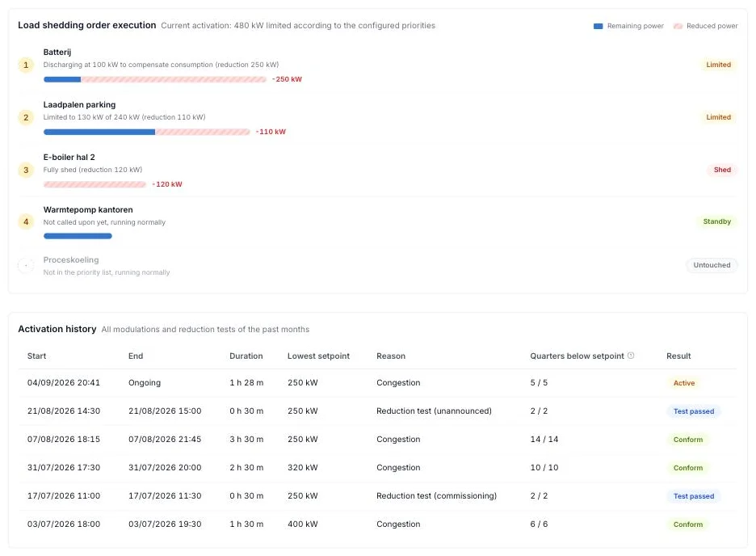The height and width of the screenshot is (556, 756).
Task: Click the 6 / 6 quarters cell
Action: click(539, 524)
